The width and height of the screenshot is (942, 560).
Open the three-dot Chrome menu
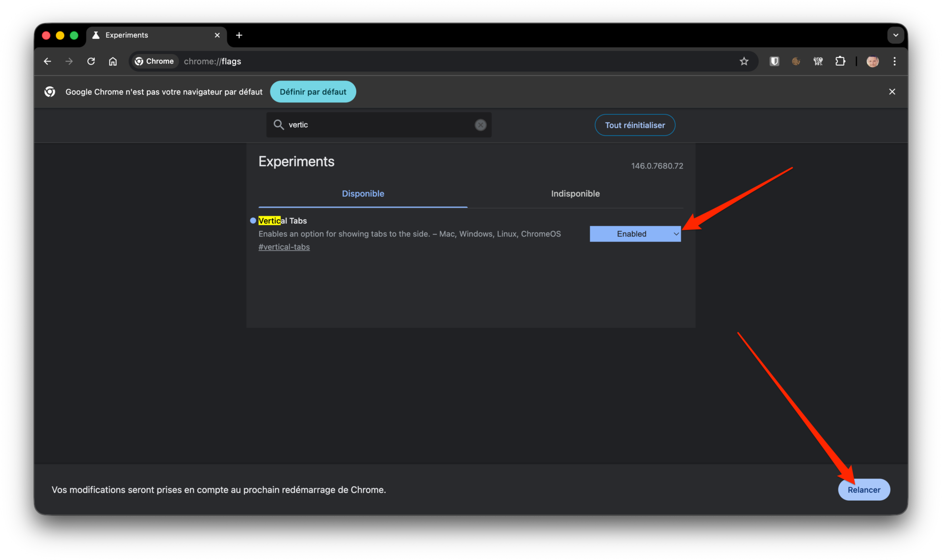tap(894, 61)
